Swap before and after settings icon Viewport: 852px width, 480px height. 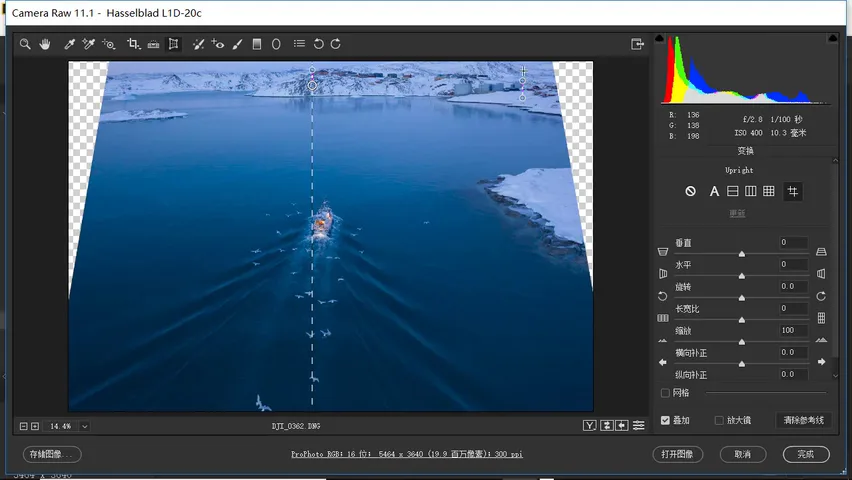point(607,426)
